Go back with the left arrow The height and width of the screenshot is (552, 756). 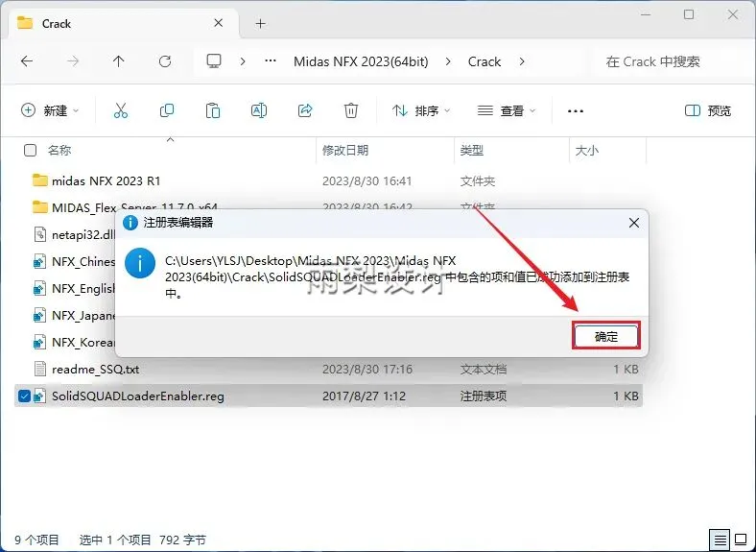tap(27, 61)
